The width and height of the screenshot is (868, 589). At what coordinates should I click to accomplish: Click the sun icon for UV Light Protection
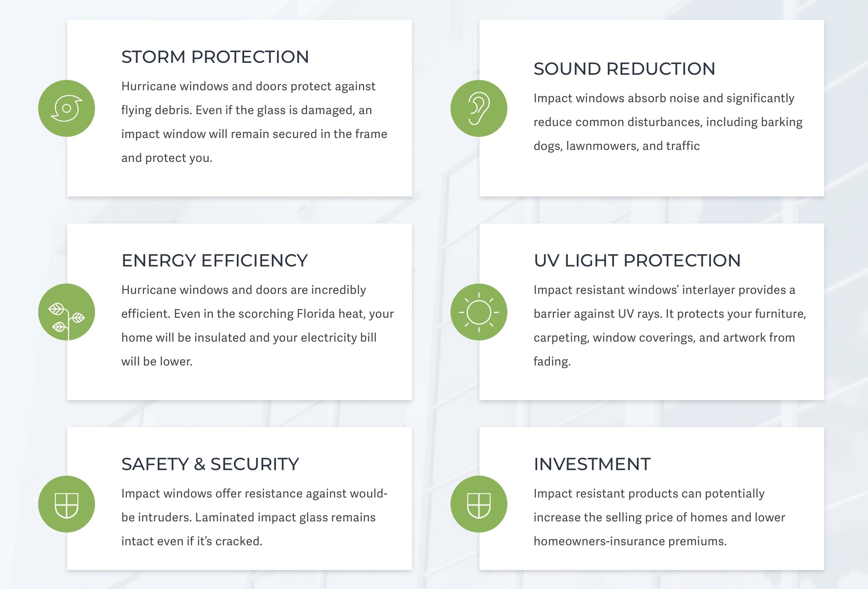[479, 312]
